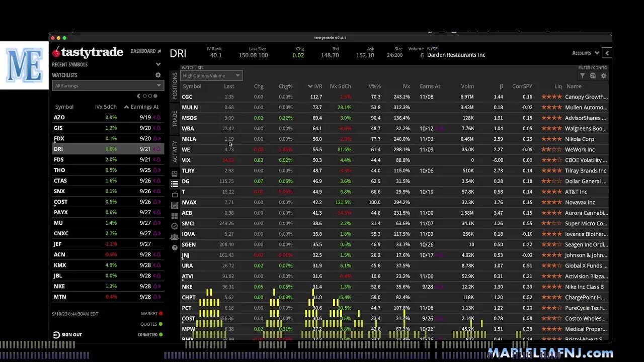Open the All Earnings watchlist dropdown
644x362 pixels.
(108, 85)
